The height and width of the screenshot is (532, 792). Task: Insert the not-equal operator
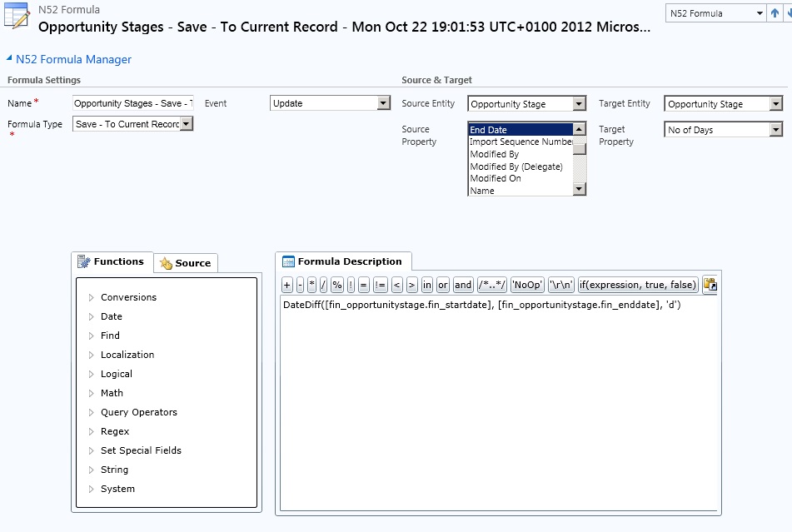(380, 285)
